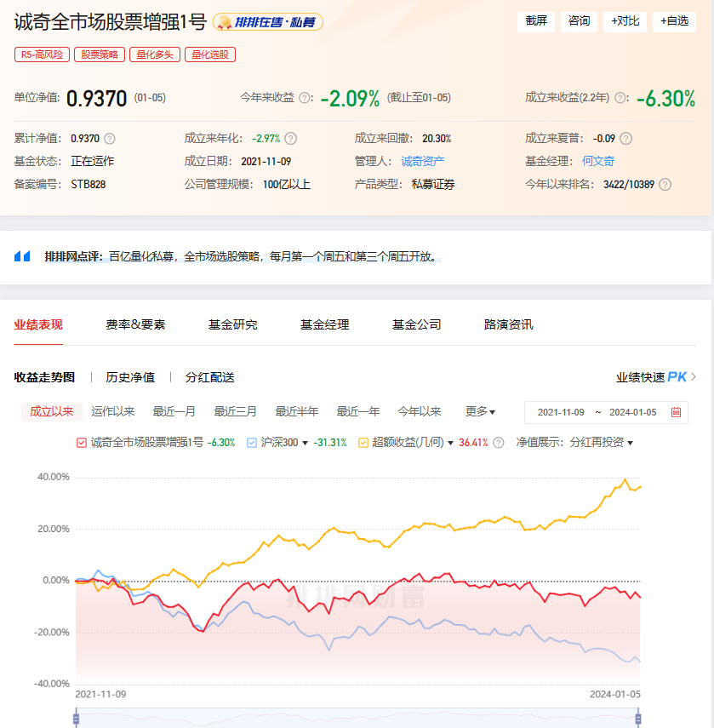Viewport: 714px width, 728px height.
Task: Click the R5-高风险 tag
Action: [x=43, y=54]
